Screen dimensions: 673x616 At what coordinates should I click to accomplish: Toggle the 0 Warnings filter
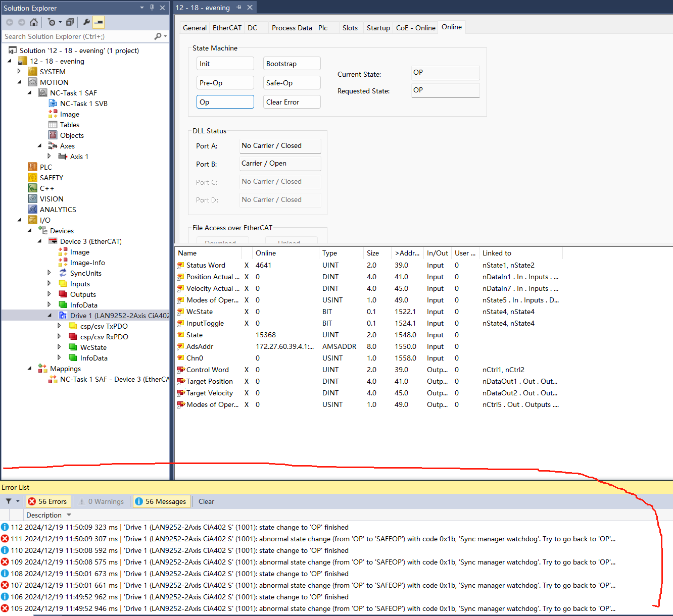[x=102, y=501]
